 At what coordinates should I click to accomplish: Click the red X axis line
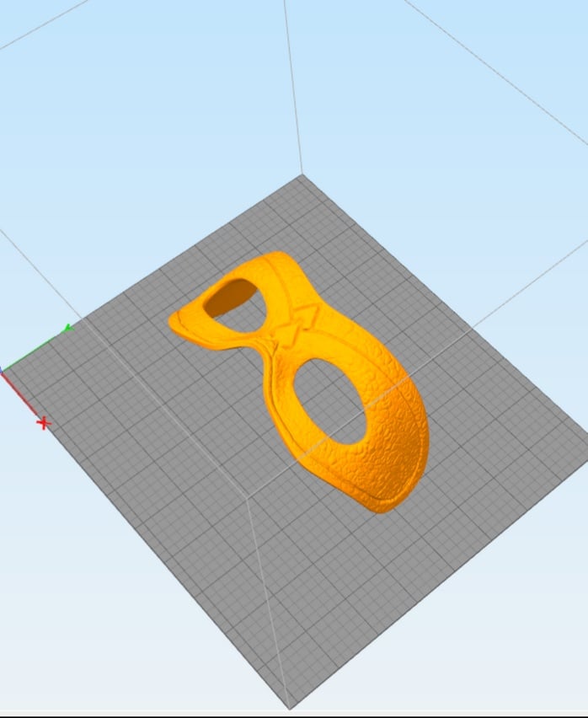click(x=20, y=394)
